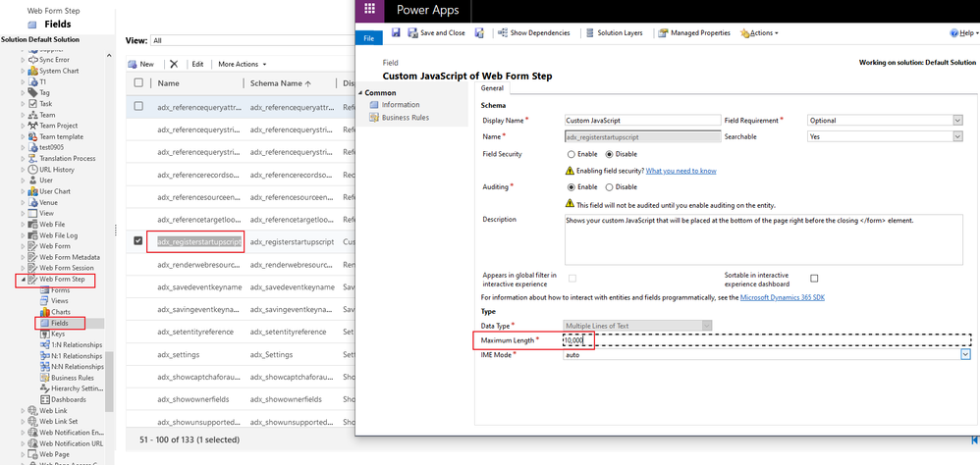Viewport: 980px width, 465px height.
Task: Open the Help menu
Action: click(x=963, y=33)
